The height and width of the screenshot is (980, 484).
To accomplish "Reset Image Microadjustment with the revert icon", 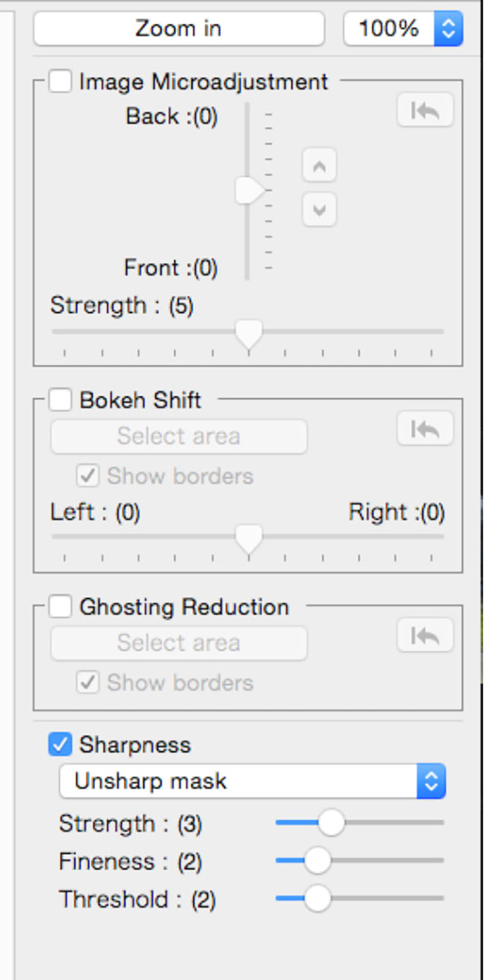I will click(x=425, y=110).
